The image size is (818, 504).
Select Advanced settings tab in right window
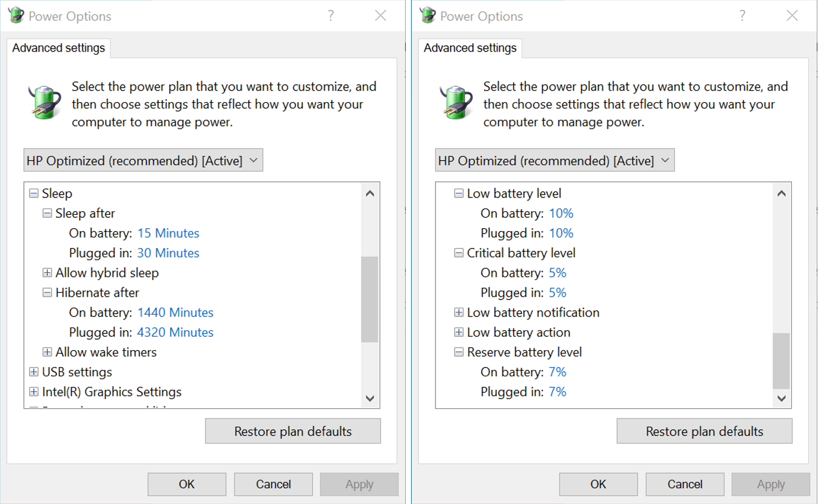[470, 48]
